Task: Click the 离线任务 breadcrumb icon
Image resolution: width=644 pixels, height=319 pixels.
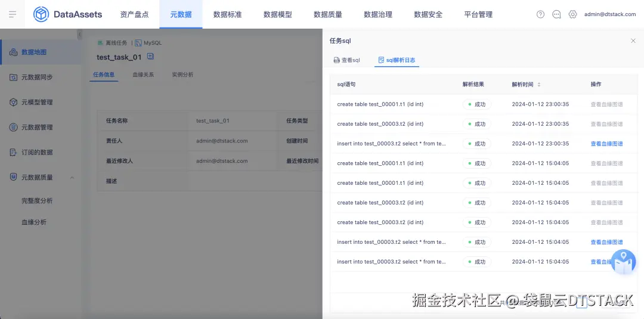Action: click(100, 43)
